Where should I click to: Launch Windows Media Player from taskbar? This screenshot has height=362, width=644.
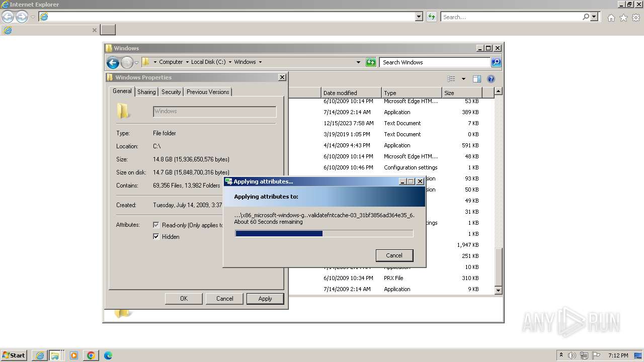[74, 355]
